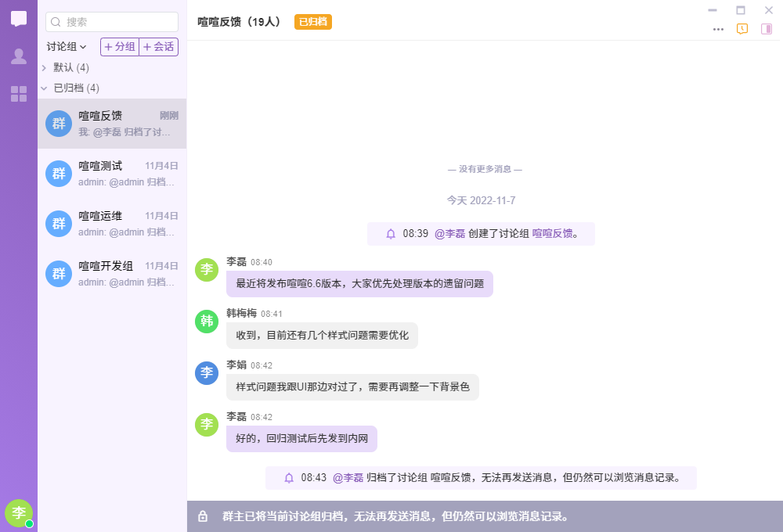Open the orange message history icon
783x532 pixels.
point(742,29)
